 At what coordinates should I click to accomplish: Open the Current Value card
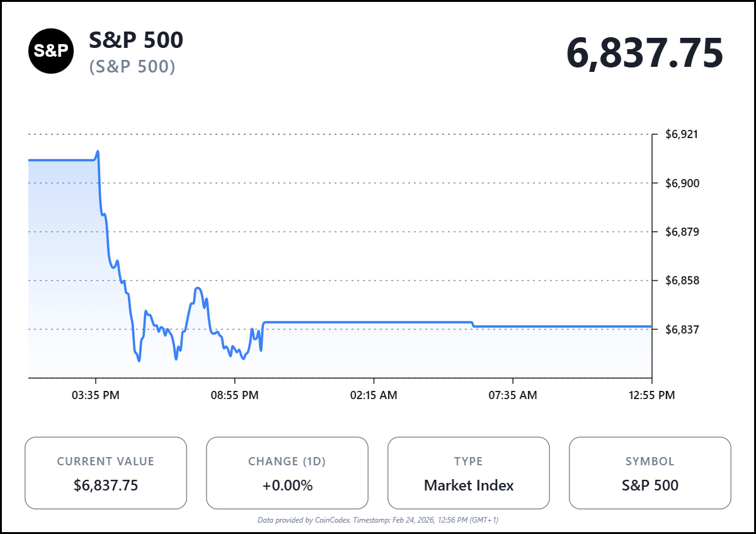coord(106,473)
